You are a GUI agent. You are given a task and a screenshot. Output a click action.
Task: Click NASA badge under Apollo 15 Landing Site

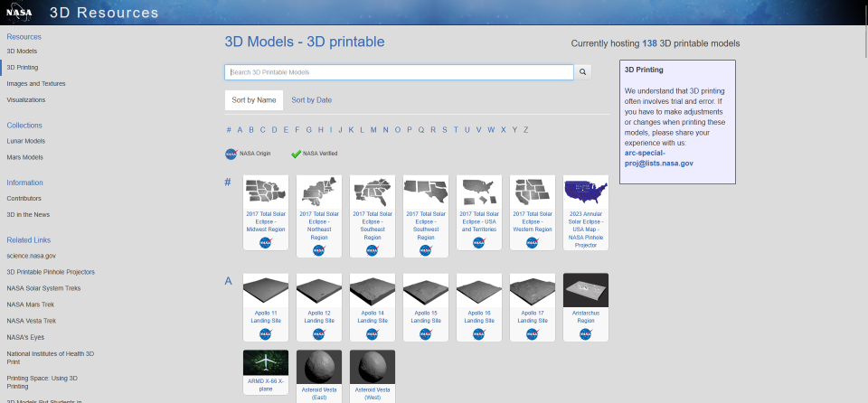coord(425,333)
